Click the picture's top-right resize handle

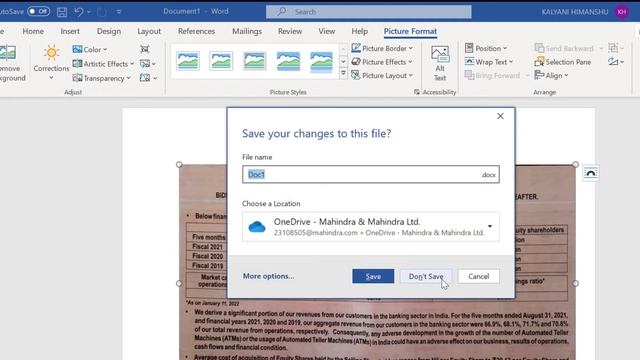[576, 164]
